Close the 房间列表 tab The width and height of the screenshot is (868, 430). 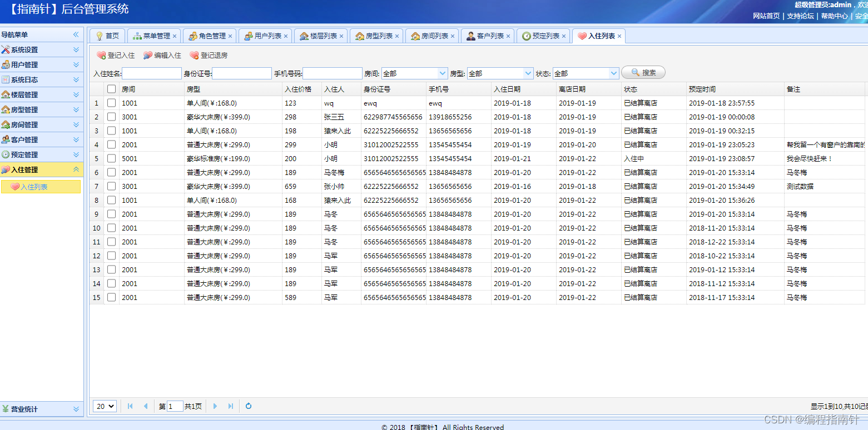coord(453,36)
